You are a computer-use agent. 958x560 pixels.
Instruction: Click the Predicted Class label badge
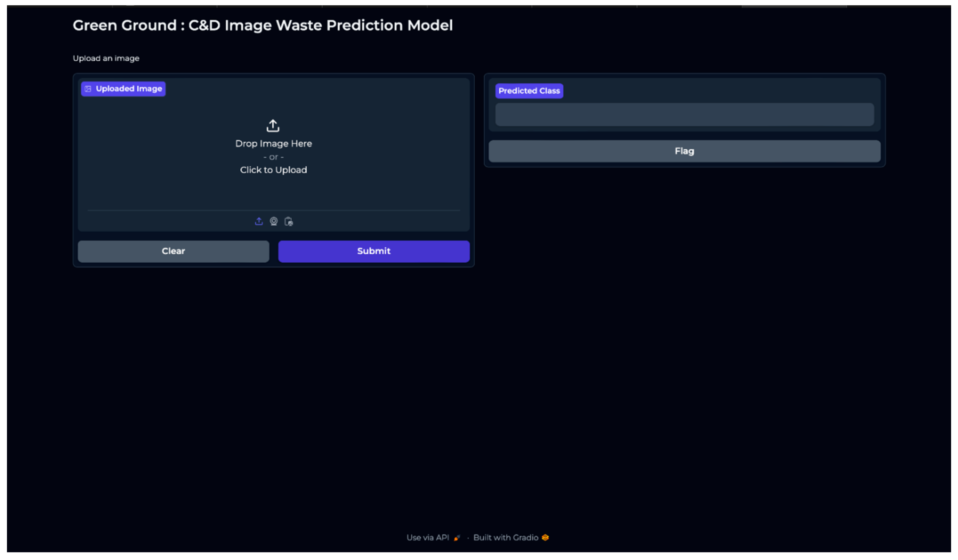point(529,91)
